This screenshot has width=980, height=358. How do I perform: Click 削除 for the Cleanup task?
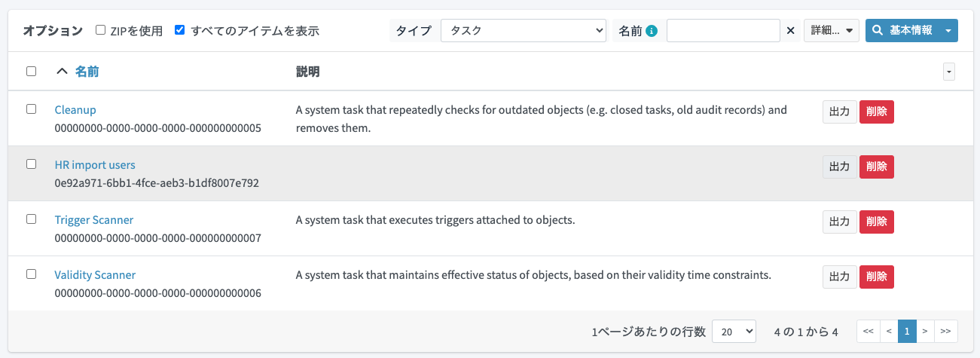(877, 112)
